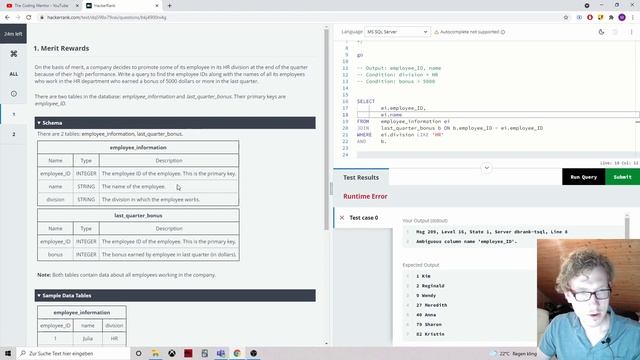Viewport: 640px width, 360px height.
Task: Submit the solution
Action: 622,177
